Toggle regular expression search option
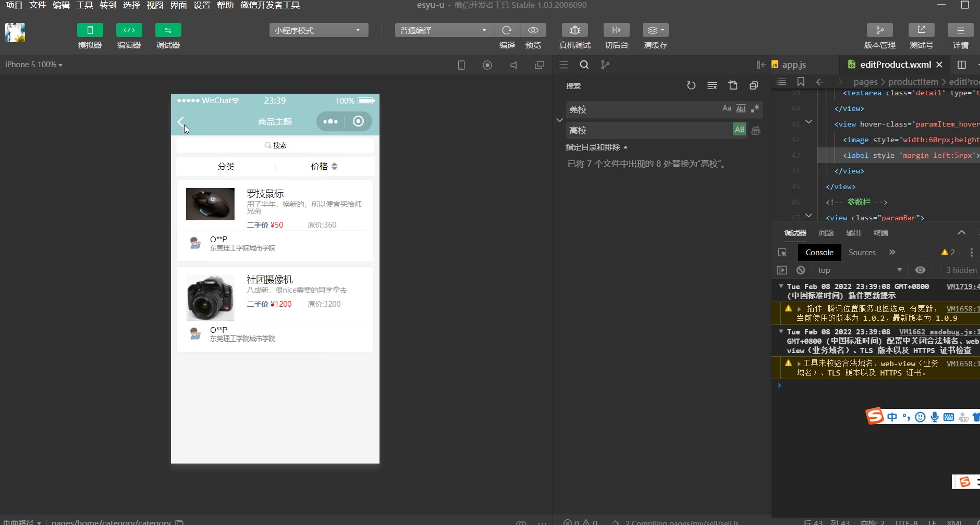 pos(755,108)
